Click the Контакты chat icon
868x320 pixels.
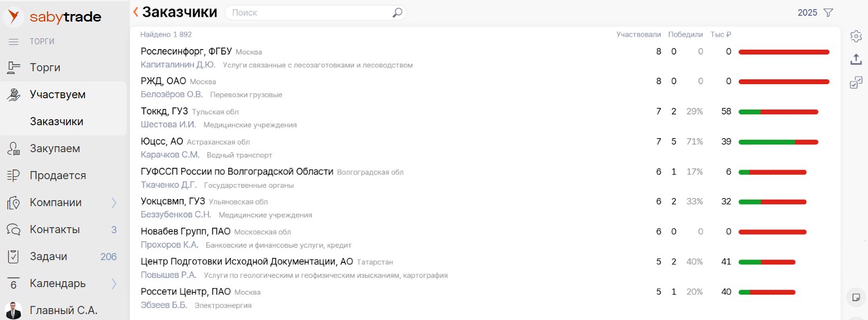coord(13,229)
